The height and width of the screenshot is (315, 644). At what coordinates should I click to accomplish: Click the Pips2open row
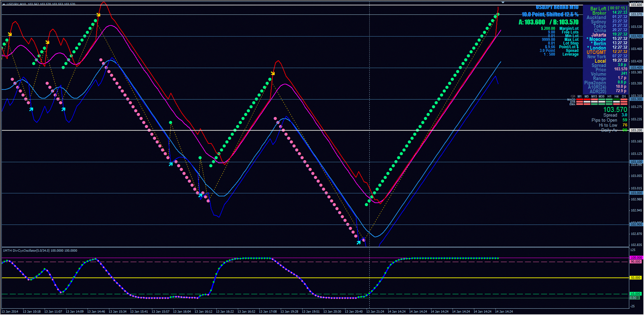pyautogui.click(x=605, y=83)
